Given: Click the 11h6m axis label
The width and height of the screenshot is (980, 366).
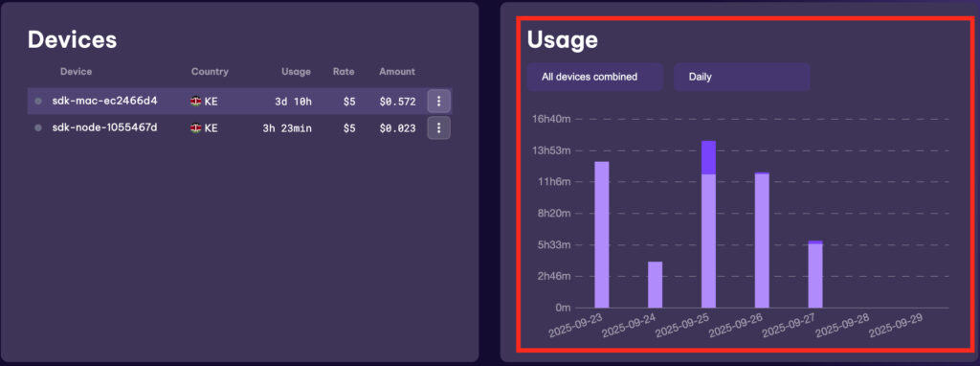Looking at the screenshot, I should click(554, 181).
